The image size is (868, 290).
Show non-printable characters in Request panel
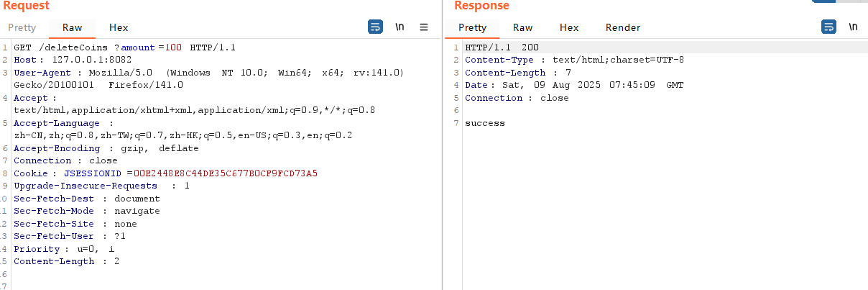coord(400,27)
